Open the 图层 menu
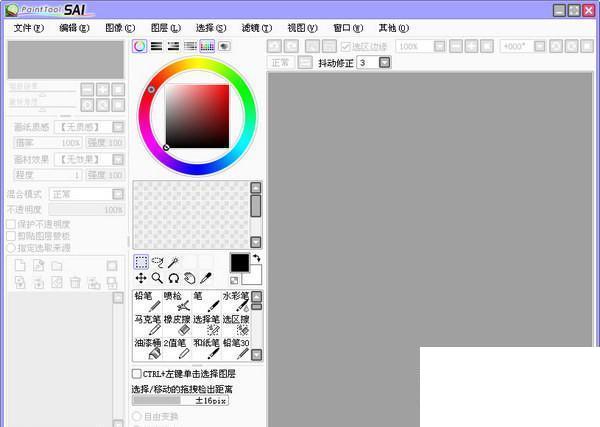This screenshot has height=427, width=600. pyautogui.click(x=165, y=28)
